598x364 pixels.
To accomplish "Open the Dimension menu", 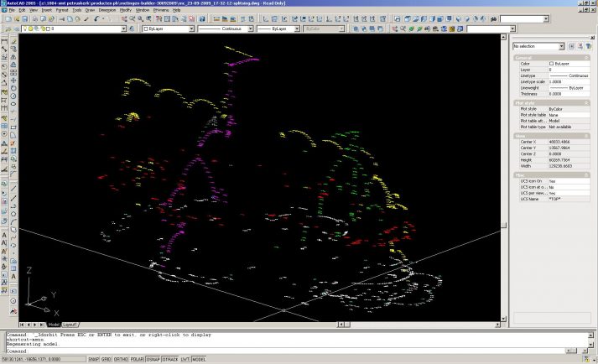I will [107, 10].
